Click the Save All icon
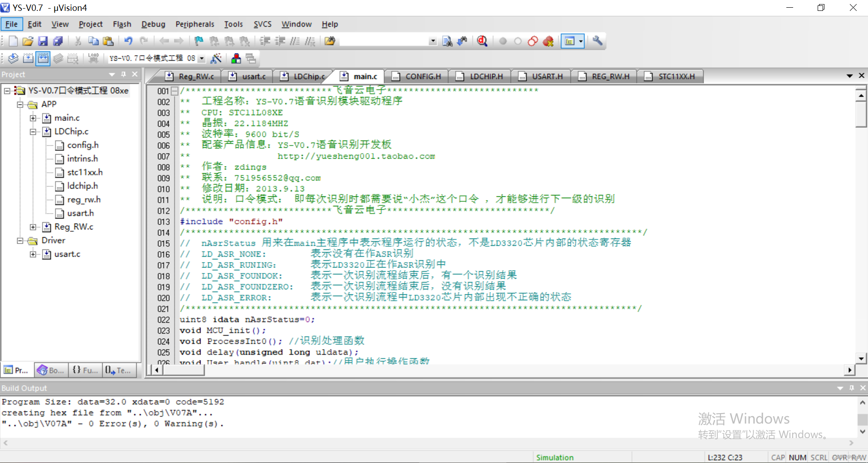 pyautogui.click(x=58, y=41)
